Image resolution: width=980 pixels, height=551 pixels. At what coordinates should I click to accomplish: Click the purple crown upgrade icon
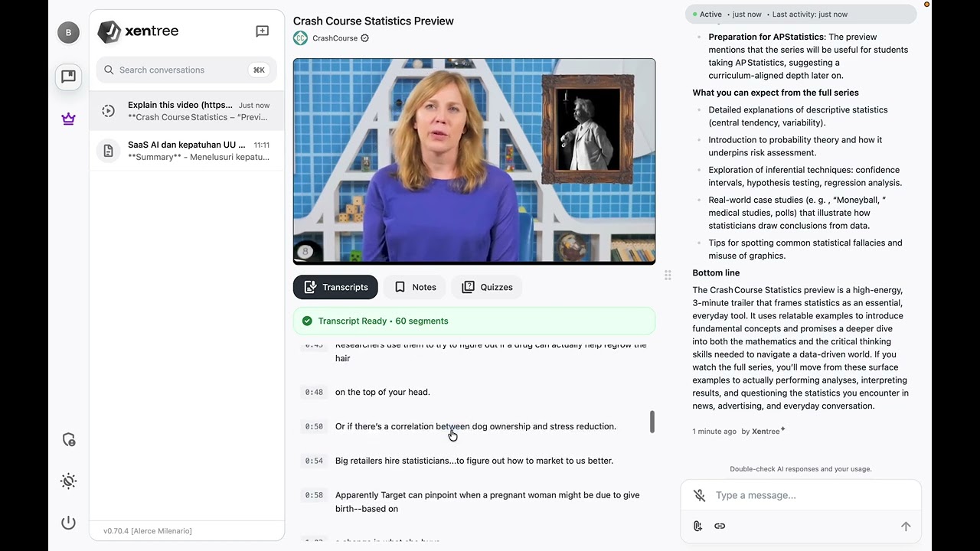(x=68, y=119)
